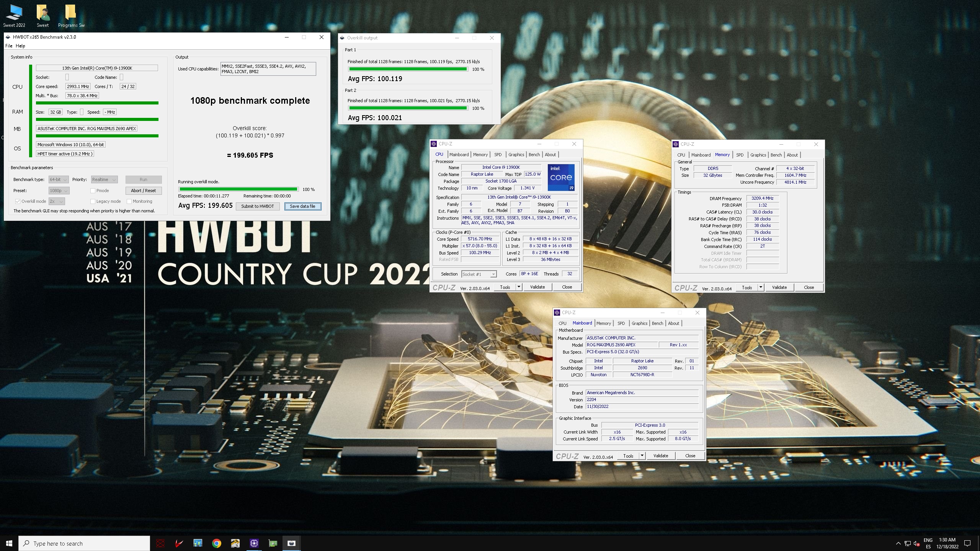980x551 pixels.
Task: Click the CPU-Z Memory window's title icon
Action: [x=676, y=144]
